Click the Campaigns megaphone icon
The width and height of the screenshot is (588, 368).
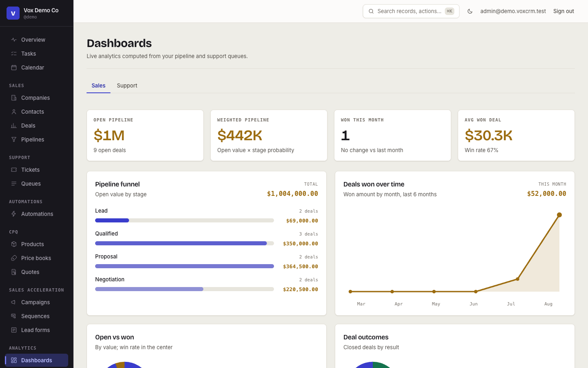coord(14,302)
